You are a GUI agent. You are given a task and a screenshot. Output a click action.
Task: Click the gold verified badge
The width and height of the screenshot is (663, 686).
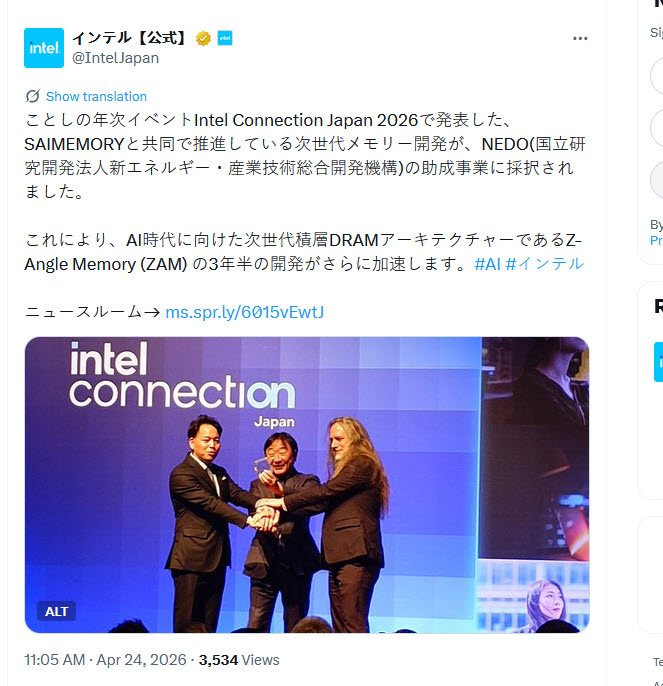tap(203, 38)
